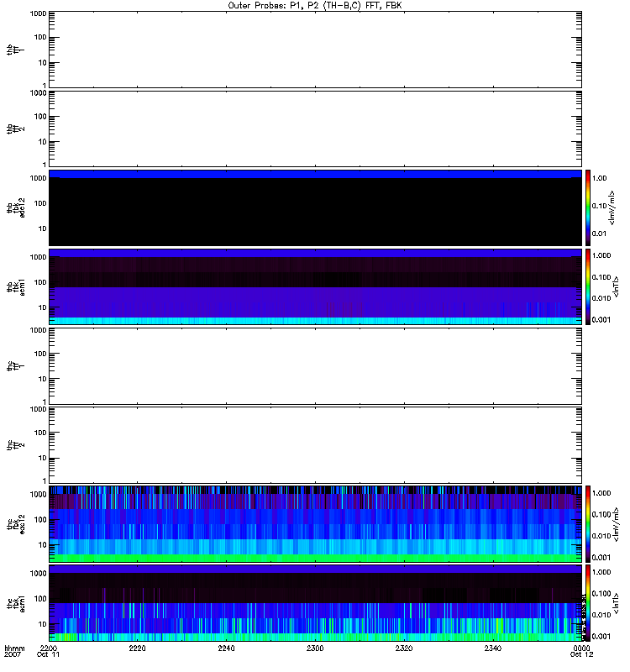Click the thb fbk edc12 spectrogram panel
The width and height of the screenshot is (630, 672).
tap(315, 207)
